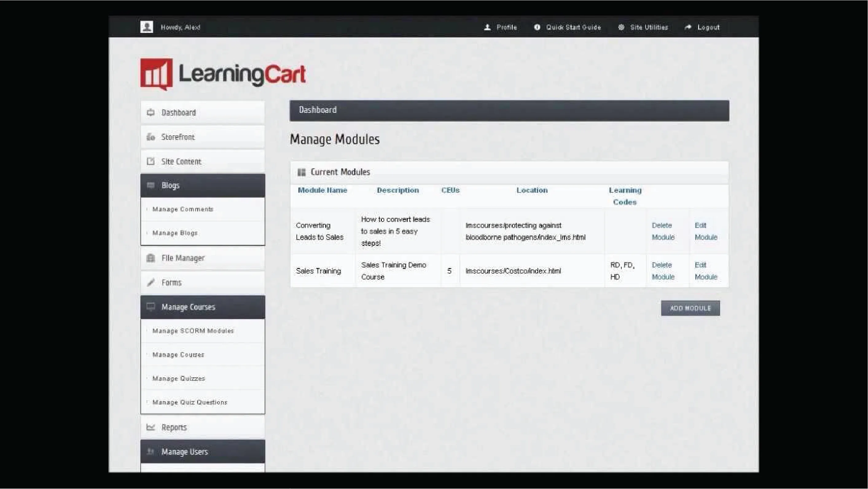Viewport: 868px width, 489px height.
Task: Click the Blogs sidebar icon
Action: tap(151, 185)
